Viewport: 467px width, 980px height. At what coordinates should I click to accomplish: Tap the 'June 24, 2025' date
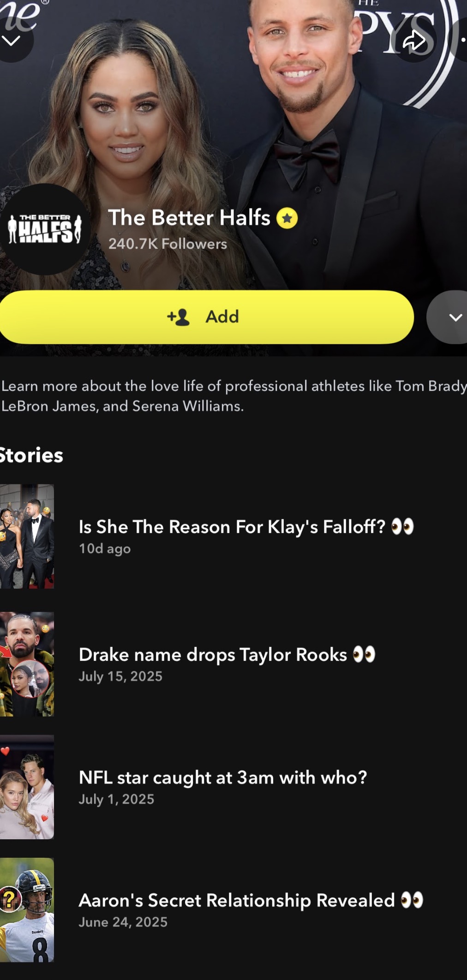(x=123, y=922)
